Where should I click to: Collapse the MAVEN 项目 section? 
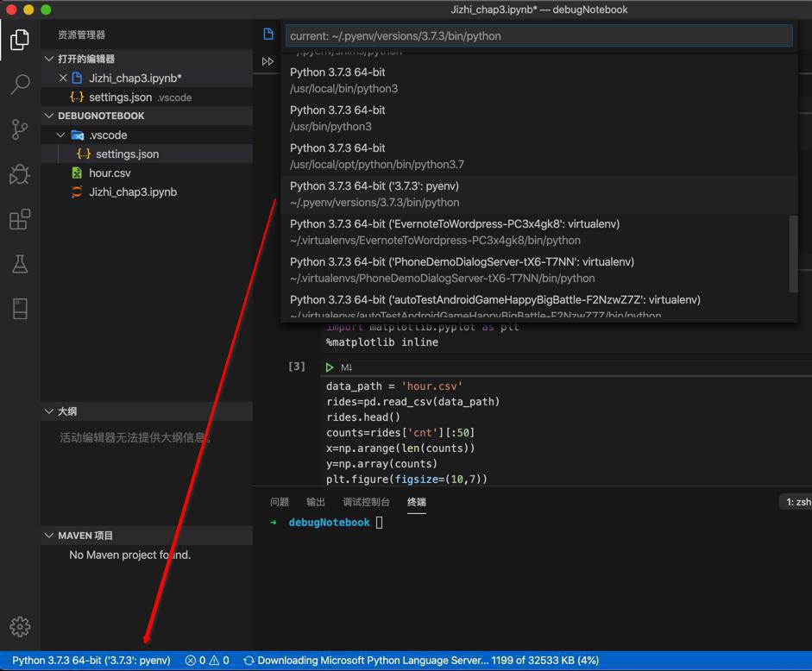(x=49, y=536)
